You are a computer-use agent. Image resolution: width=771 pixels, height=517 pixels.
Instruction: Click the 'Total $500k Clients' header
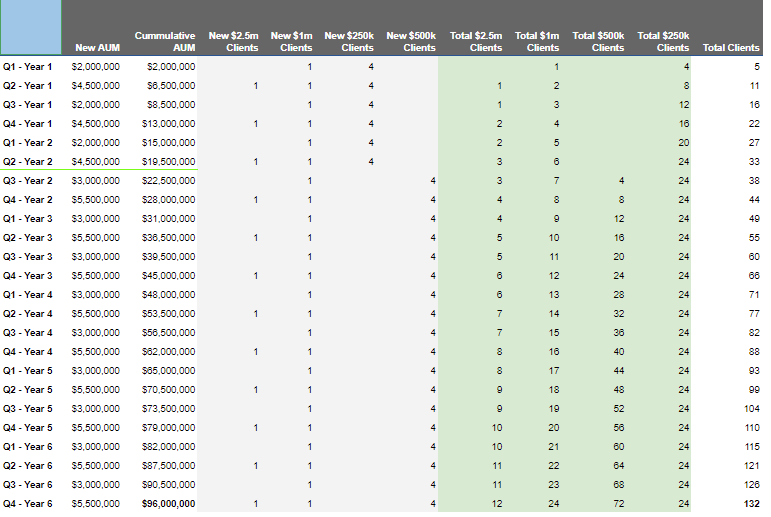[598, 42]
